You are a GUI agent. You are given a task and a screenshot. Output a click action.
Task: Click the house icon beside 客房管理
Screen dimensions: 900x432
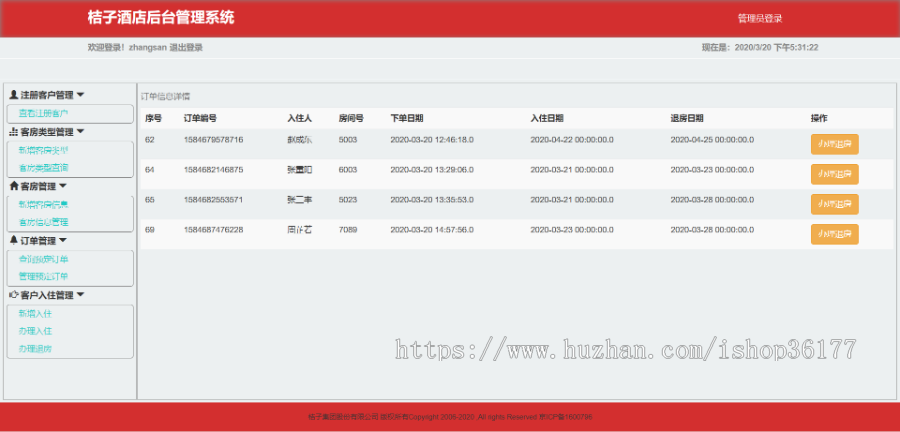14,186
